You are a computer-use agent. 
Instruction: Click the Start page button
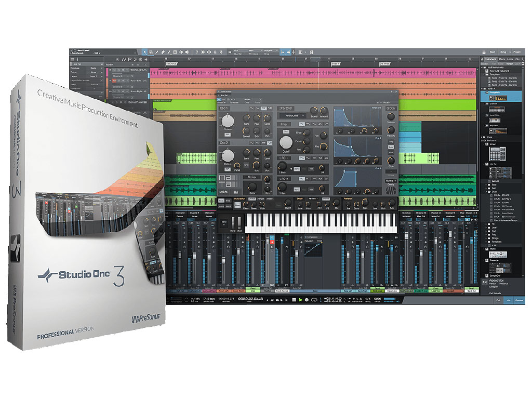pos(493,52)
